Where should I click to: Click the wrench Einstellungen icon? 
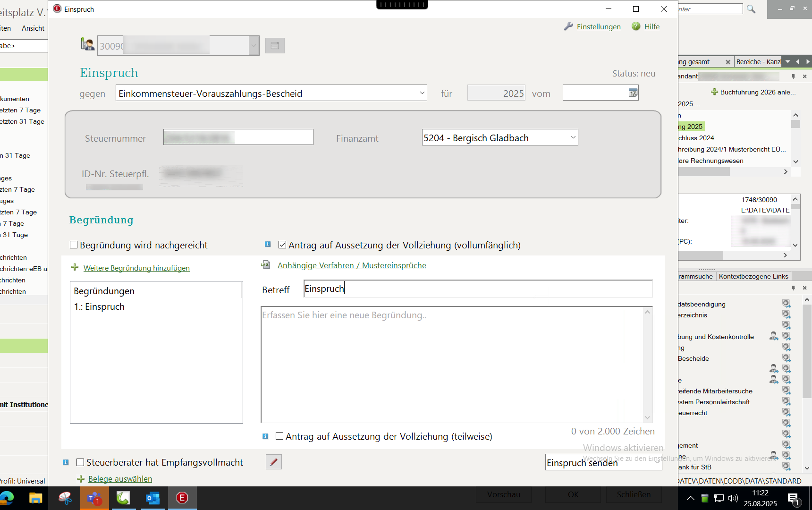click(568, 26)
